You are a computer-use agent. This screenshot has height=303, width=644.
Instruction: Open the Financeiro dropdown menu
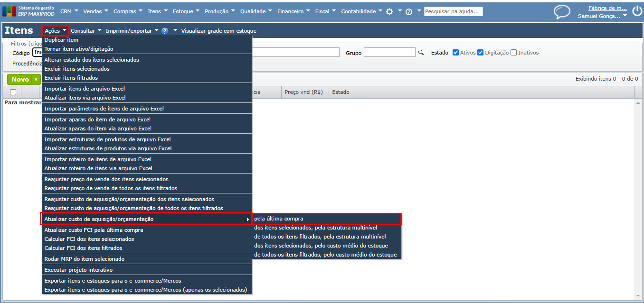(x=294, y=11)
